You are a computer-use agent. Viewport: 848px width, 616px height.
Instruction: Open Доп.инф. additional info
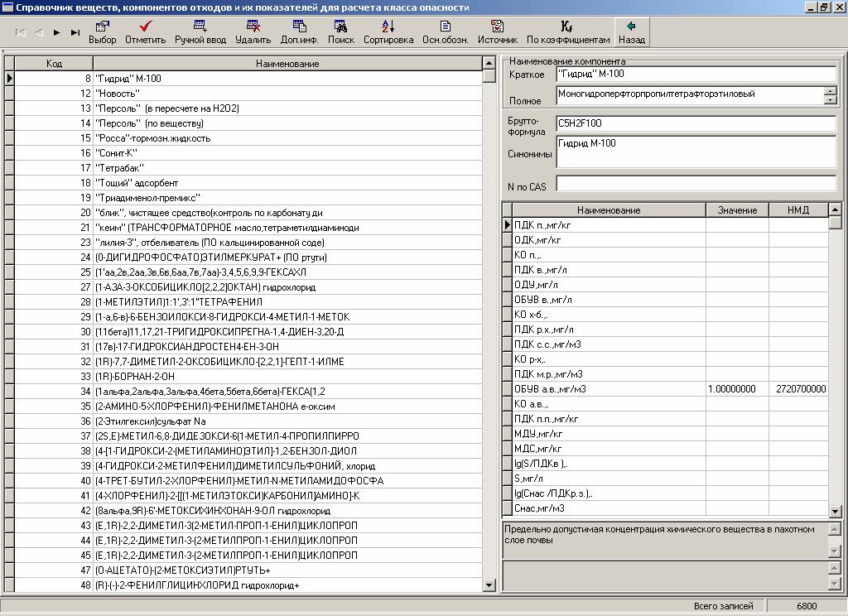[x=299, y=27]
